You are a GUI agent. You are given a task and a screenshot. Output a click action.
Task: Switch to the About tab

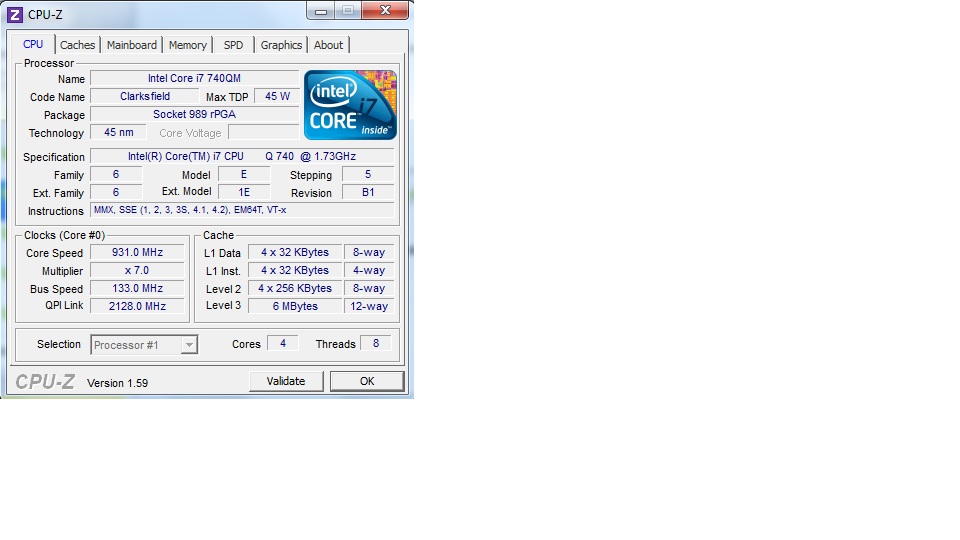[x=328, y=45]
